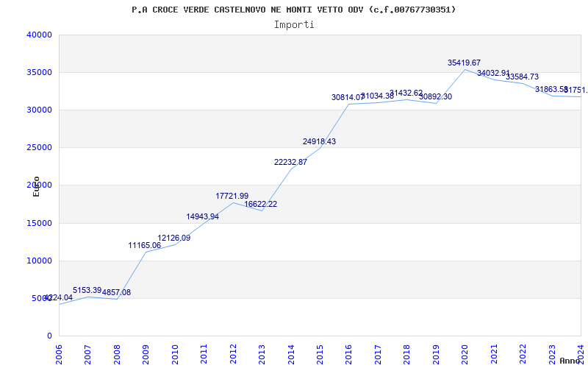Click y-axis tick label 25000

tap(39, 148)
